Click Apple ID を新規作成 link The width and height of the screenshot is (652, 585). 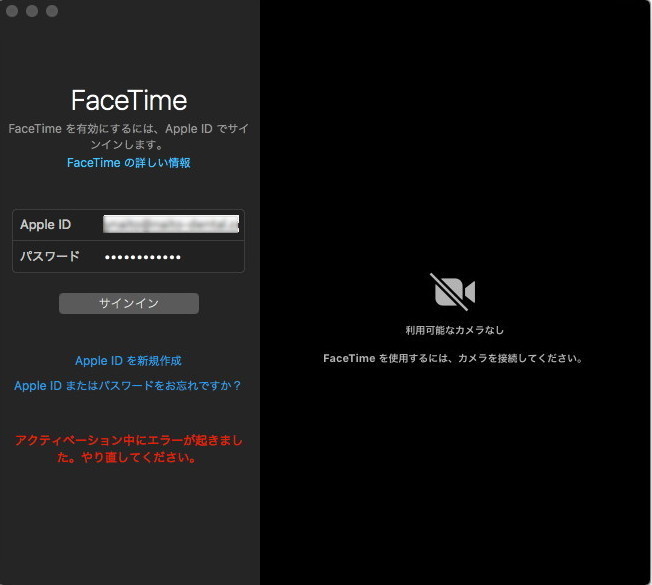click(x=128, y=360)
